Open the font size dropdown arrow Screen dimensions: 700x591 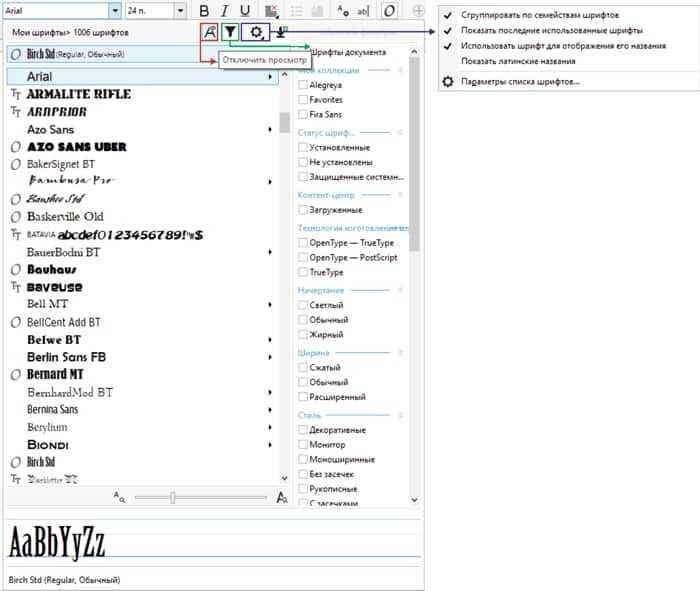click(x=180, y=11)
